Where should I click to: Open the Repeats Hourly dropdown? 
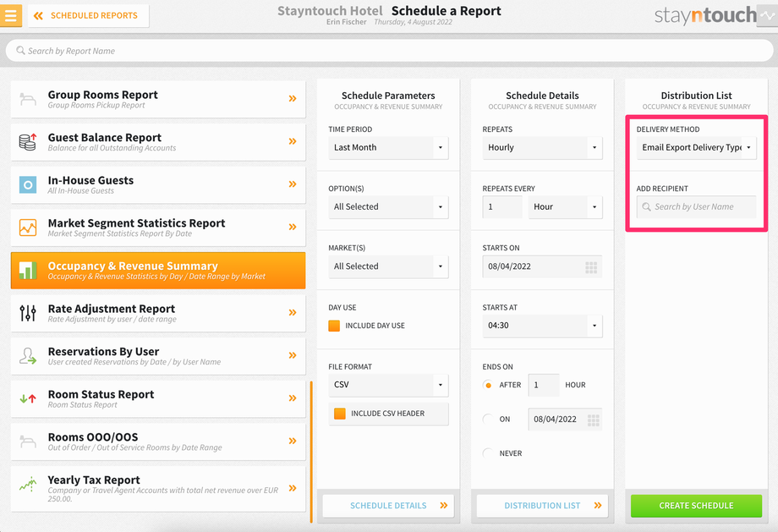pyautogui.click(x=542, y=147)
